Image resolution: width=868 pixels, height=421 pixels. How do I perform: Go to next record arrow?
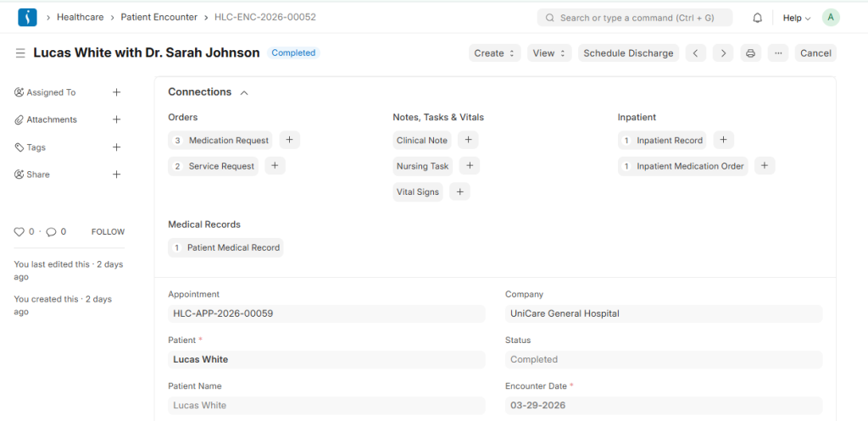722,53
